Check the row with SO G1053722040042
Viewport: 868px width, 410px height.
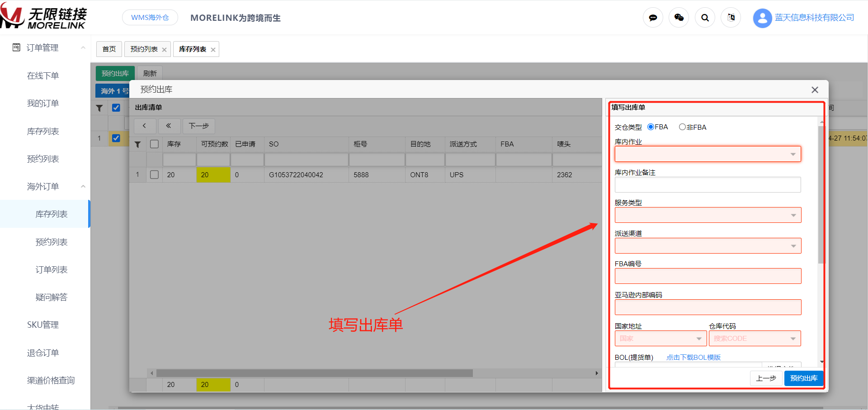click(x=154, y=174)
